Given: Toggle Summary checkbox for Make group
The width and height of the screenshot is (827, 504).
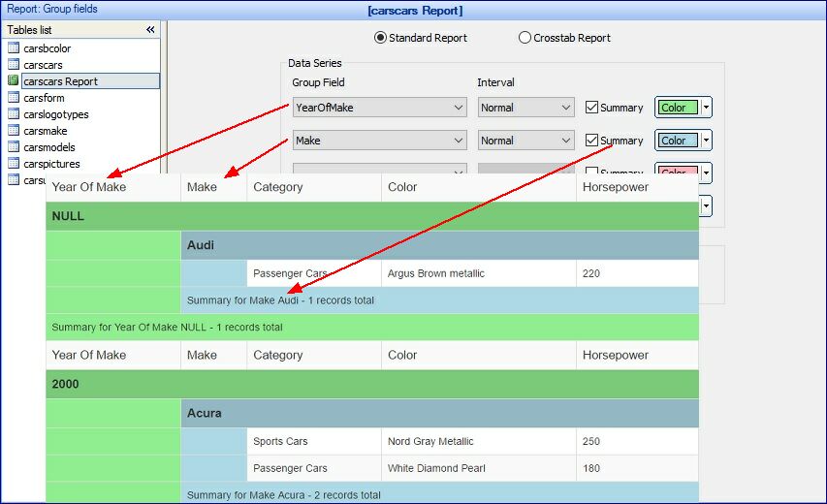Looking at the screenshot, I should 592,141.
